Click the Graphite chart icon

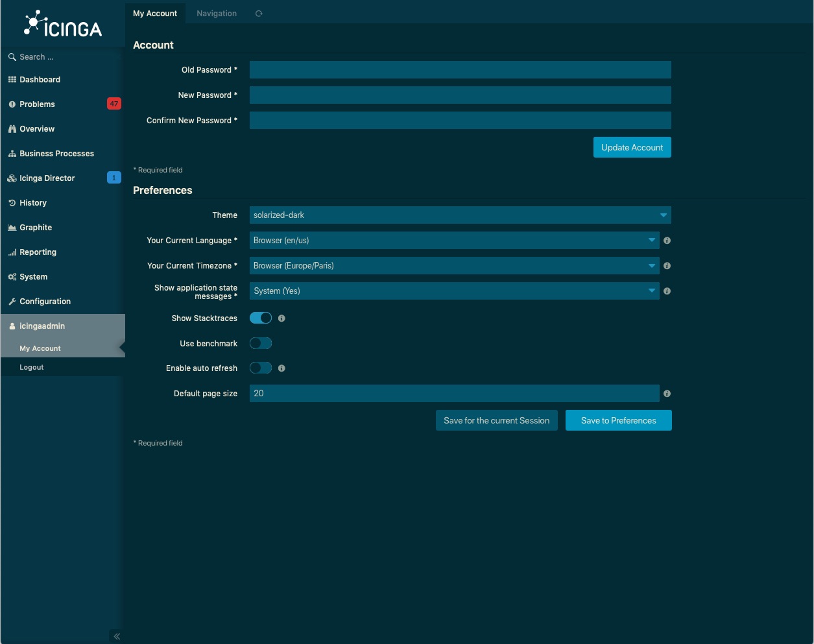[x=12, y=228]
